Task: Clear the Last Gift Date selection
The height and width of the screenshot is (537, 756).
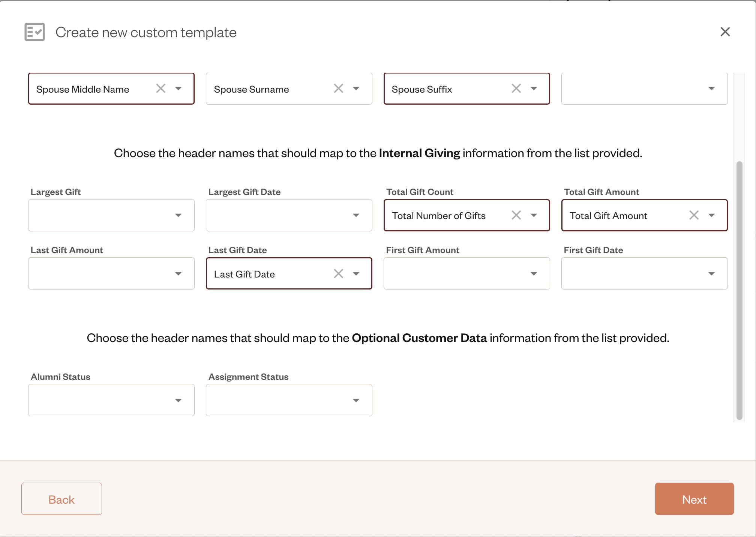Action: click(x=339, y=274)
